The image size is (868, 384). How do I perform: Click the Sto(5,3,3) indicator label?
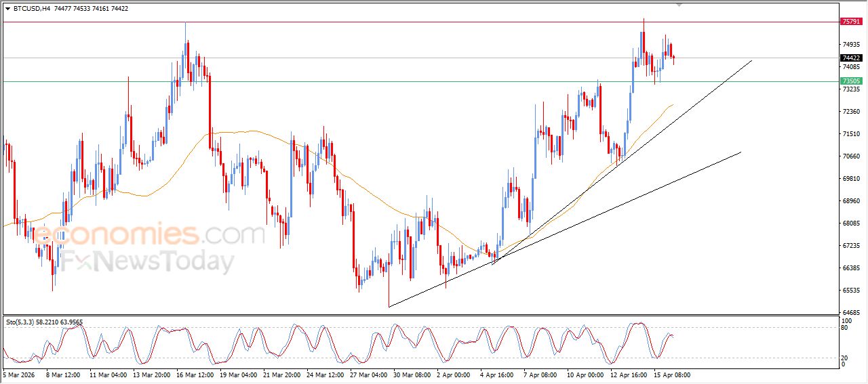coord(43,322)
